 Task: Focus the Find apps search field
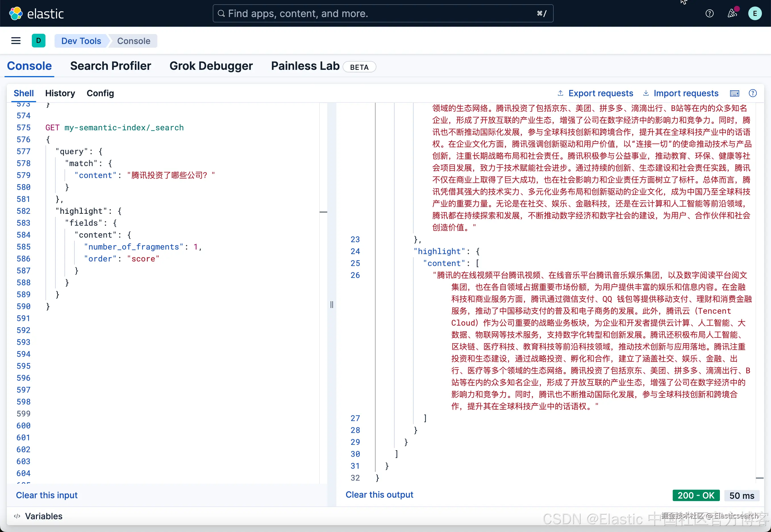pos(382,14)
